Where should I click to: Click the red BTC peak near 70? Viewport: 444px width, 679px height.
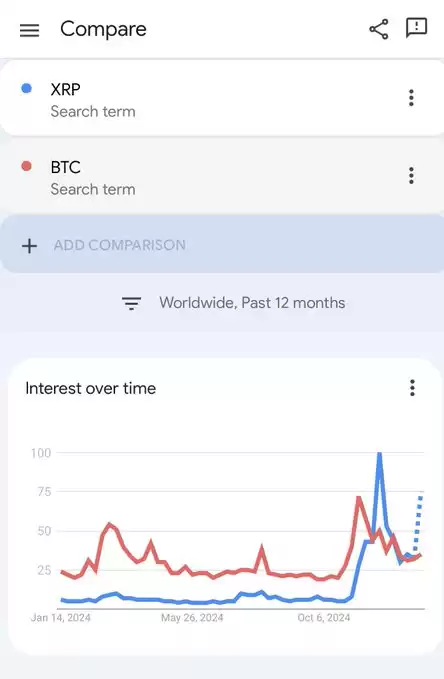click(x=359, y=499)
